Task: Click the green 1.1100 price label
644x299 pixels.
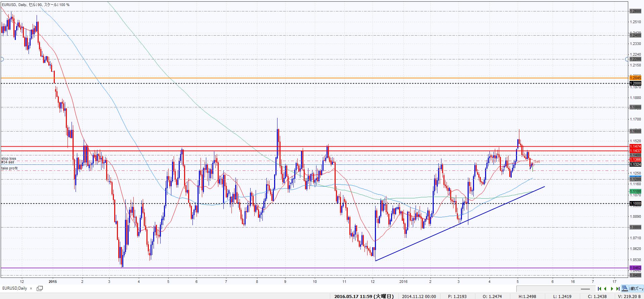Action: pos(635,191)
